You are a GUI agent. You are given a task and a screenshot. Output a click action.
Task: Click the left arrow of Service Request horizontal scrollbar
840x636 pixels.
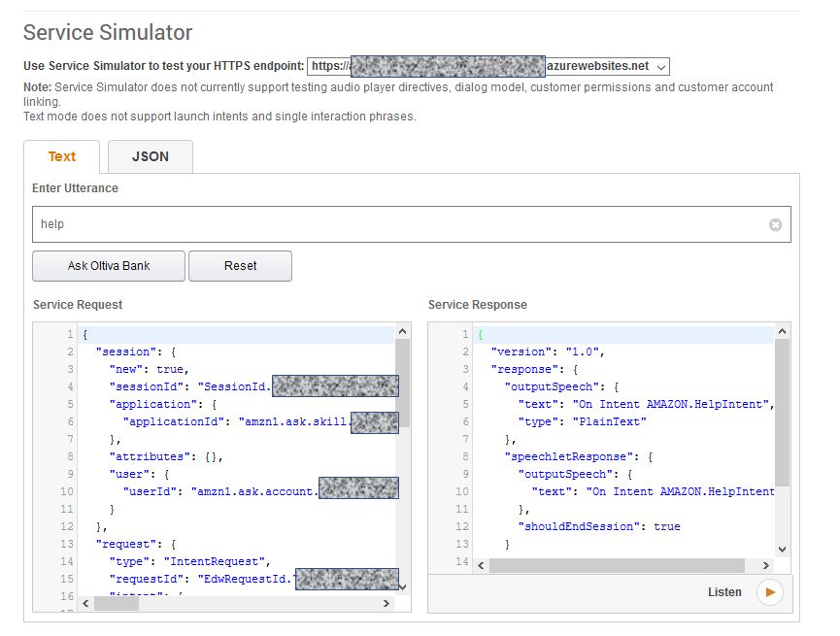click(x=84, y=603)
